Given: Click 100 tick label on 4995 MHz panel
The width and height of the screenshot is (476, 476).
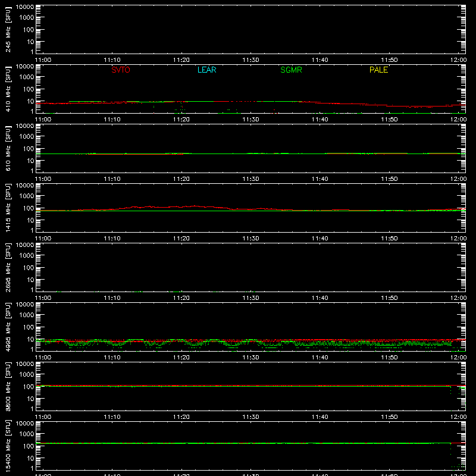Looking at the screenshot, I should [29, 327].
